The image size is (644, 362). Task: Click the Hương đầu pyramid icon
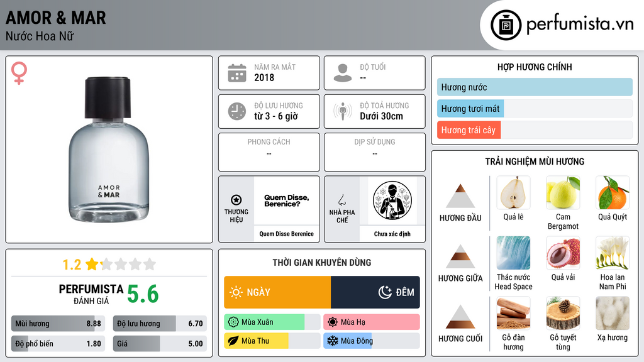[x=460, y=196]
